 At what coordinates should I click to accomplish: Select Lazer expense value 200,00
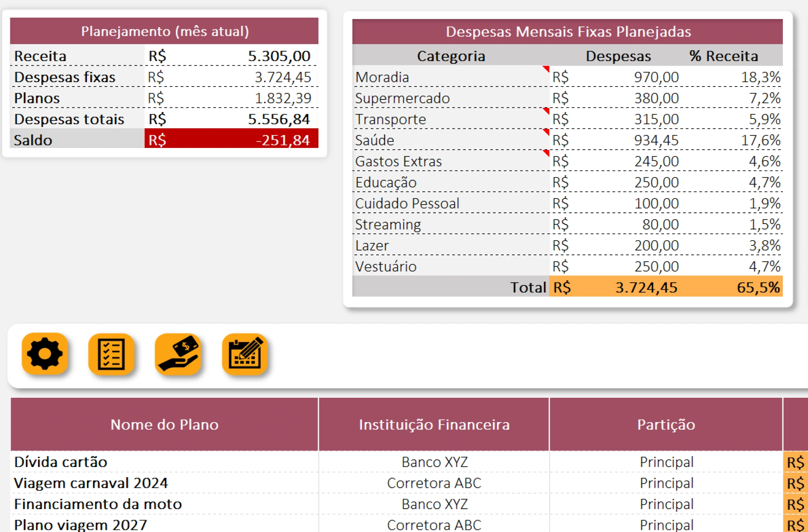click(x=656, y=246)
